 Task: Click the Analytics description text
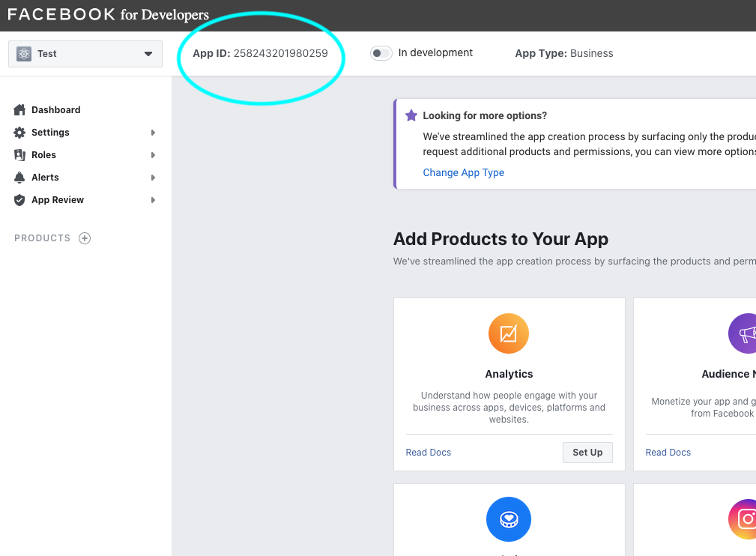509,408
